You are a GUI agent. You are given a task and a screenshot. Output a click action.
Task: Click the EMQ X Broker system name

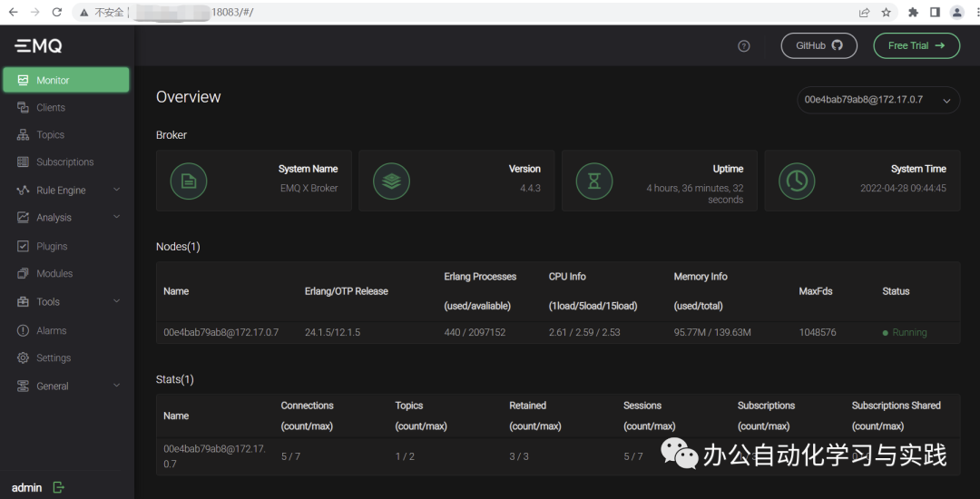point(309,188)
